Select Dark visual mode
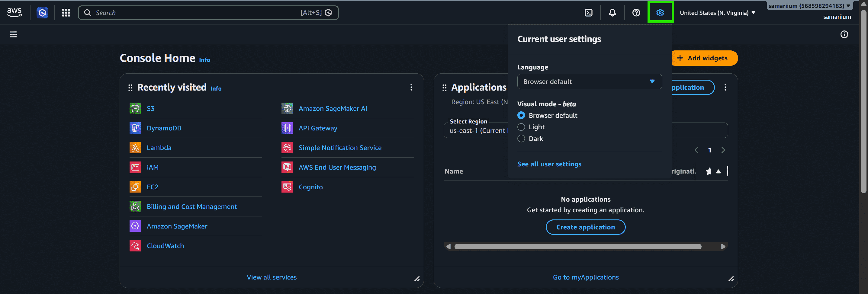Image resolution: width=868 pixels, height=294 pixels. [x=521, y=139]
